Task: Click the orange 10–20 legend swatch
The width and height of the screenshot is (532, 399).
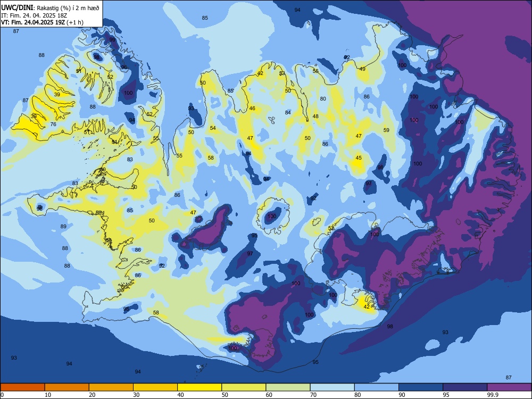Action: 67,387
